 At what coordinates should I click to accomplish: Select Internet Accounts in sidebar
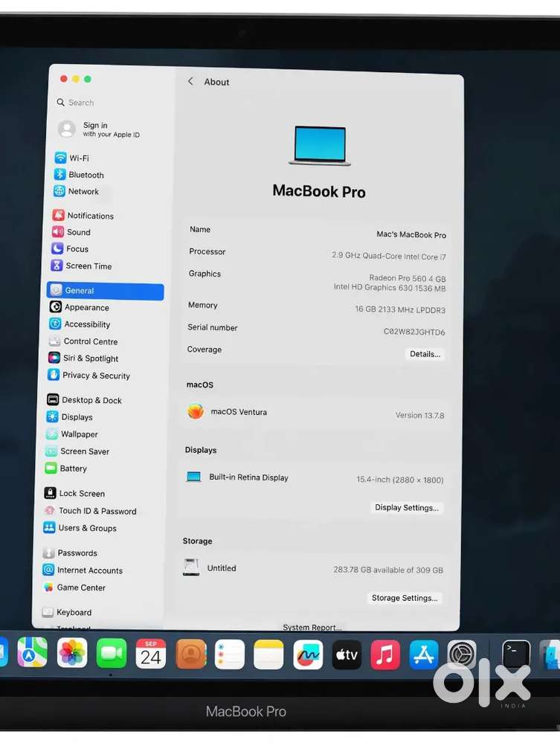coord(83,570)
